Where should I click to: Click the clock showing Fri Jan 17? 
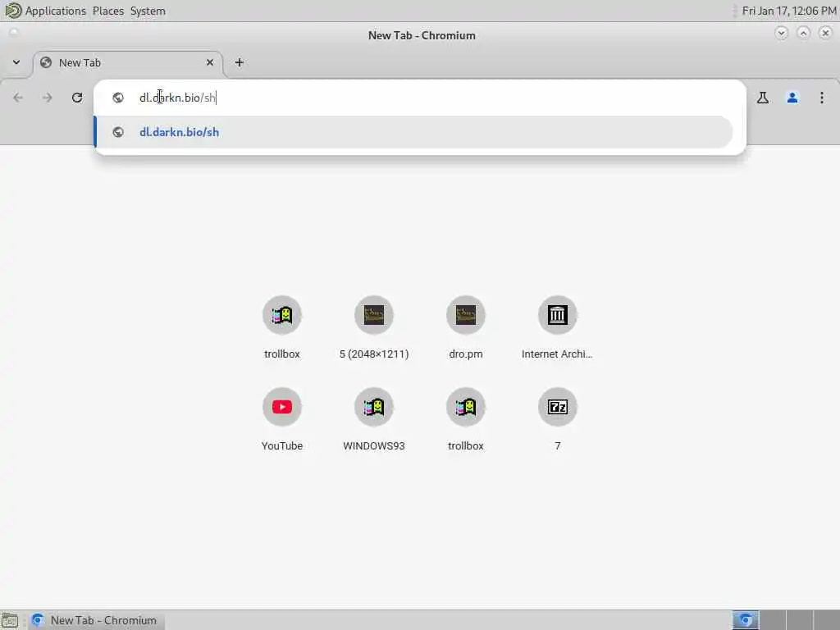tap(788, 11)
